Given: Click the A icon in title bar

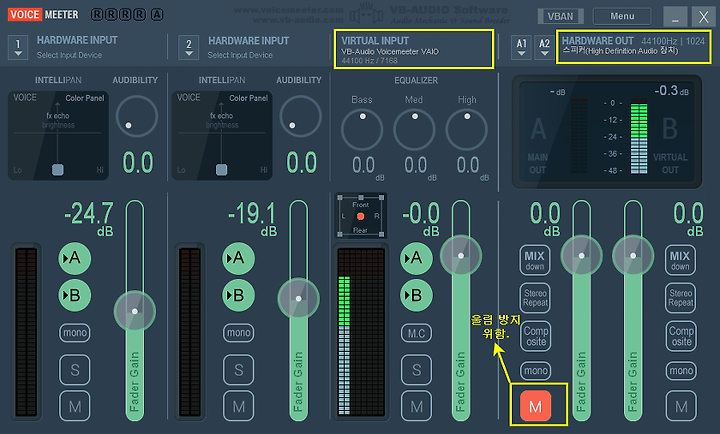Looking at the screenshot, I should 157,15.
